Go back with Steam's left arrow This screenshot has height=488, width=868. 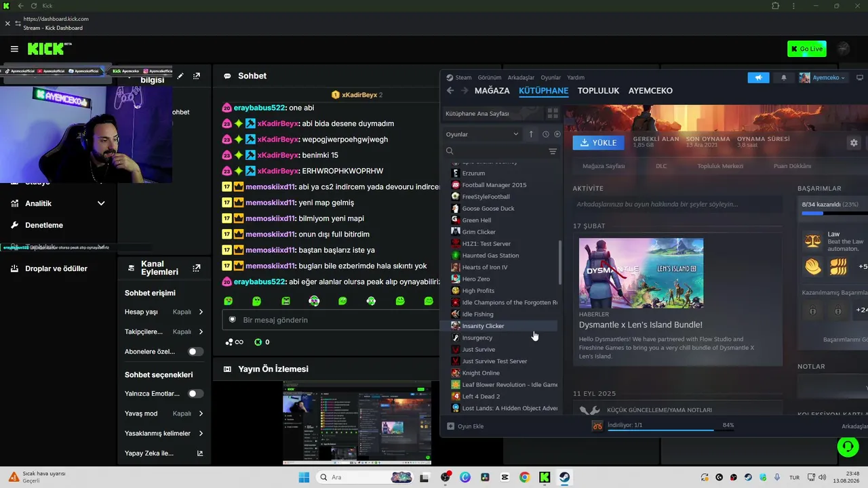[x=450, y=91]
